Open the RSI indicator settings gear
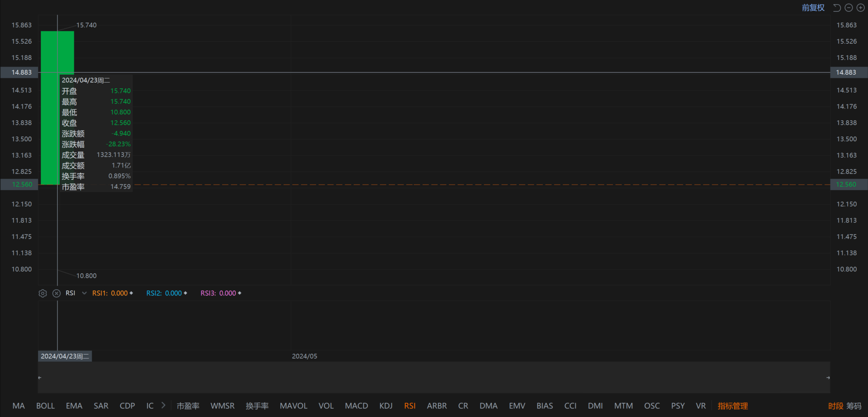The image size is (868, 417). [x=43, y=293]
